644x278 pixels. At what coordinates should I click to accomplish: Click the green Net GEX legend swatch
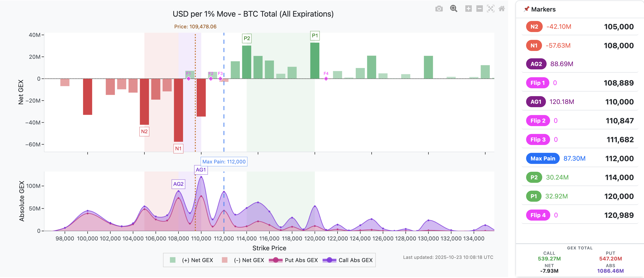(x=173, y=260)
